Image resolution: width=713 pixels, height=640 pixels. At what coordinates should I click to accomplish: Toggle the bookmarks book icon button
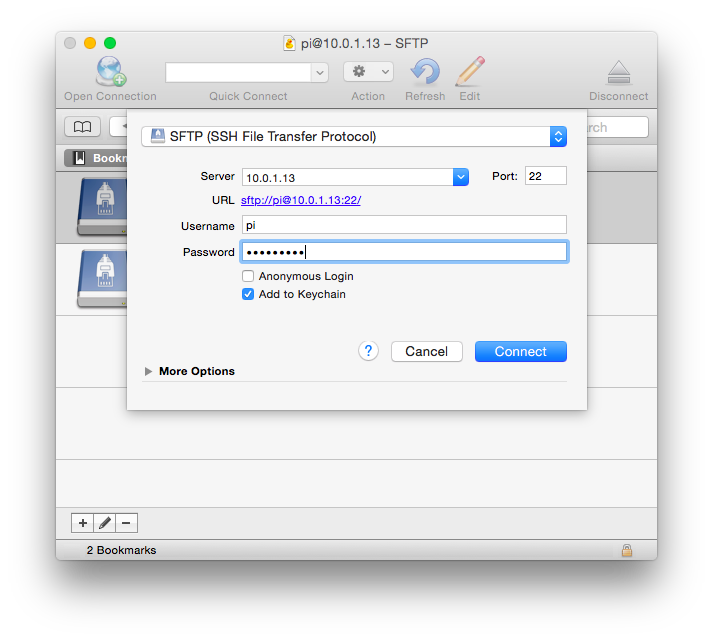click(82, 127)
